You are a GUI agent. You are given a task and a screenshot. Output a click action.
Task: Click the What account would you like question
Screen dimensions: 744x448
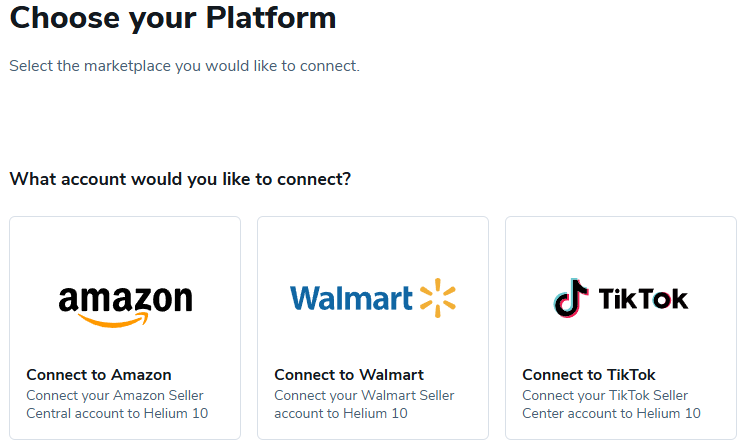point(180,180)
